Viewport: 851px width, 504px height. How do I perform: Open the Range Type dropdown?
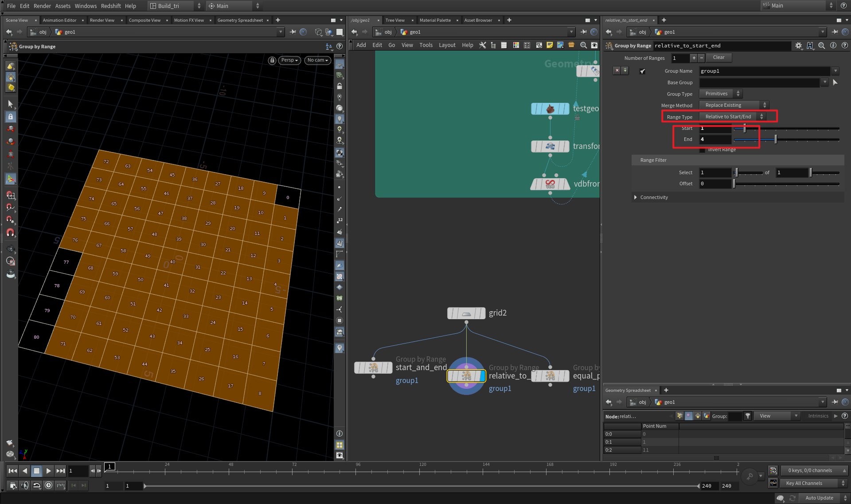coord(733,116)
